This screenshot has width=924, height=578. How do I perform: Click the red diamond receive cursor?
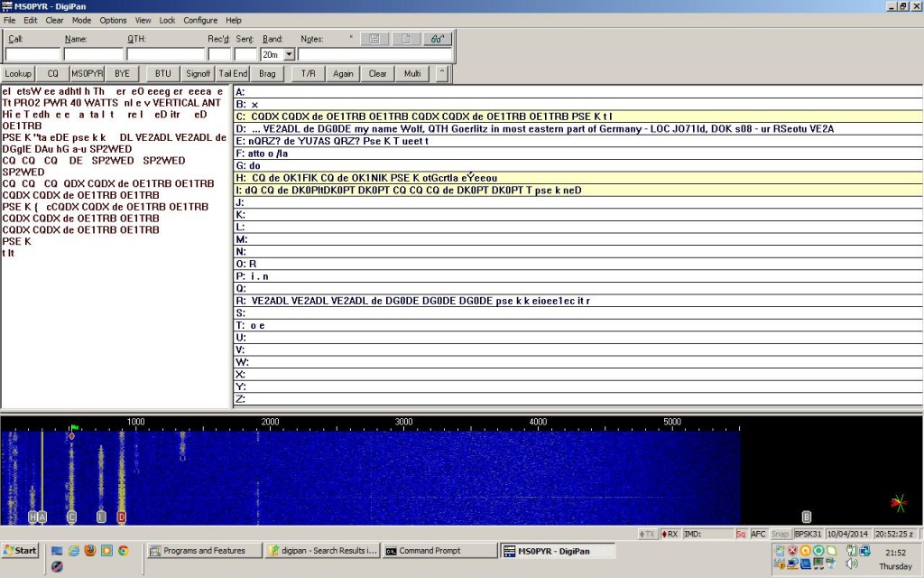(71, 436)
